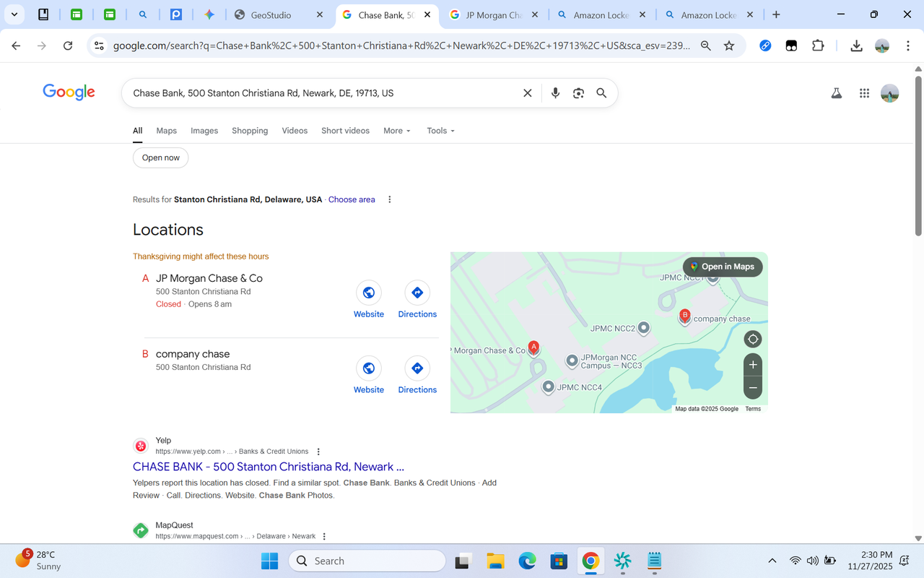Click map pin B marker
Viewport: 924px width, 578px height.
[x=685, y=316]
